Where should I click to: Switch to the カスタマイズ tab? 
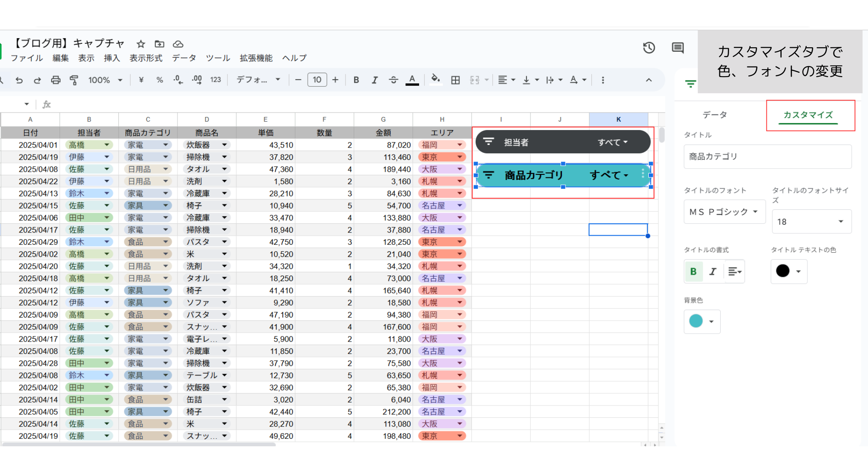pyautogui.click(x=808, y=115)
